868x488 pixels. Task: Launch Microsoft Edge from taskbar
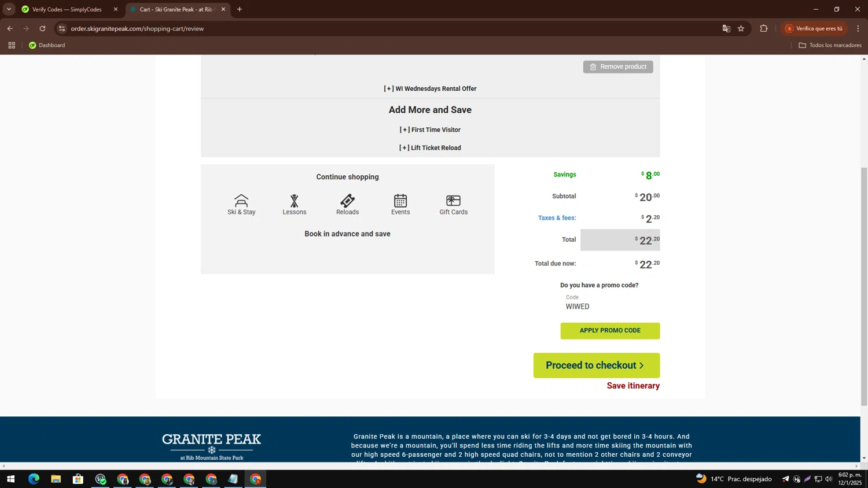[34, 479]
